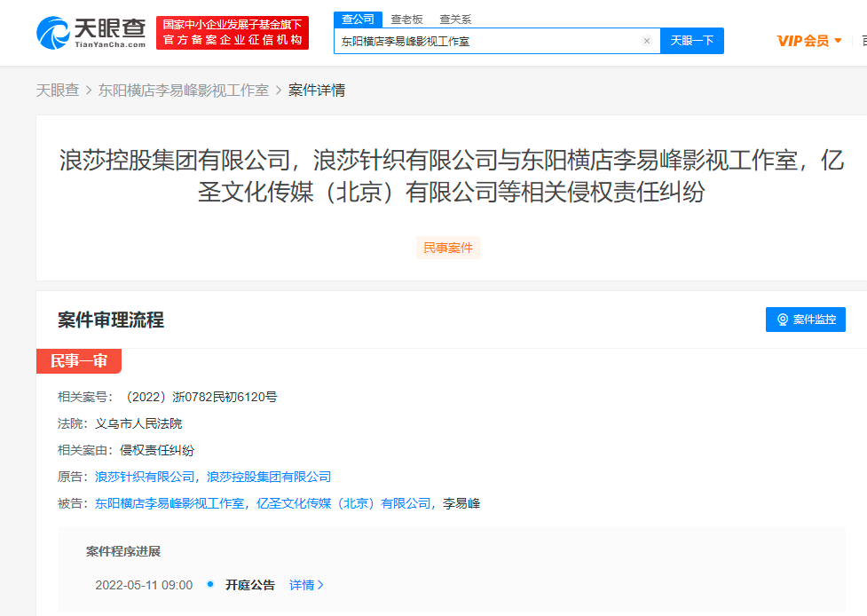Switch to the 查老板 tab
867x616 pixels.
(x=406, y=20)
